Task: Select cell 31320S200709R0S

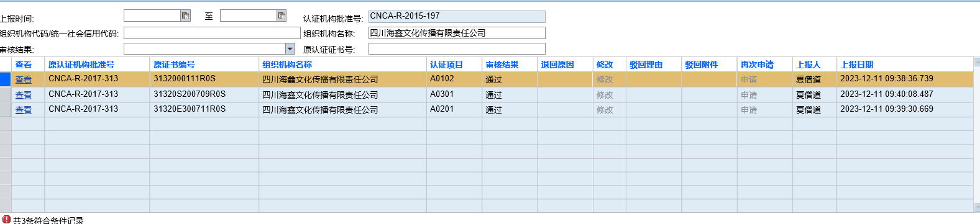Action: pyautogui.click(x=204, y=94)
